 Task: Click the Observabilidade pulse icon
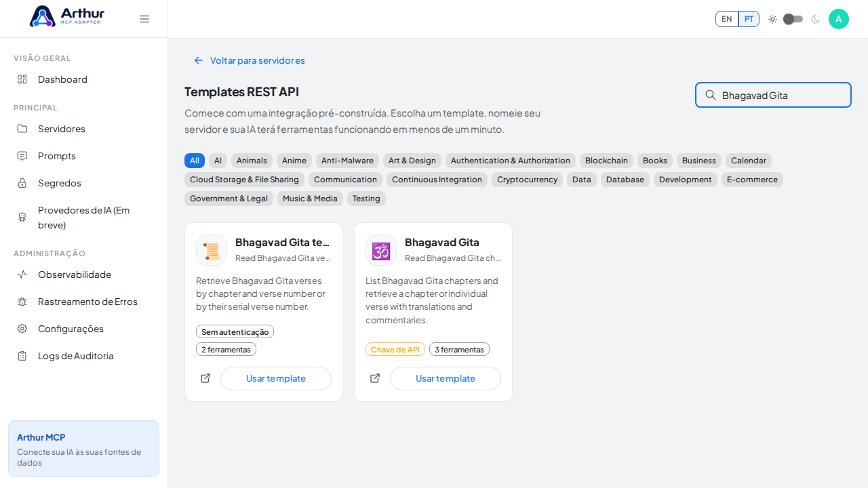click(x=22, y=274)
